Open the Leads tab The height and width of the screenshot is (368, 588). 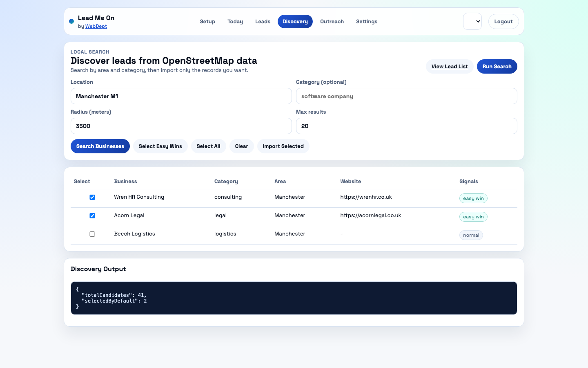click(263, 22)
